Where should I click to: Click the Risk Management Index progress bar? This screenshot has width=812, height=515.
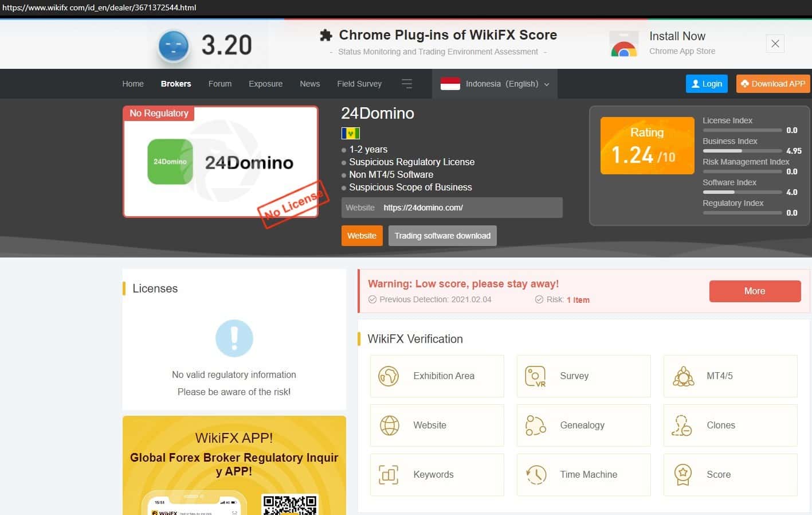pos(742,171)
